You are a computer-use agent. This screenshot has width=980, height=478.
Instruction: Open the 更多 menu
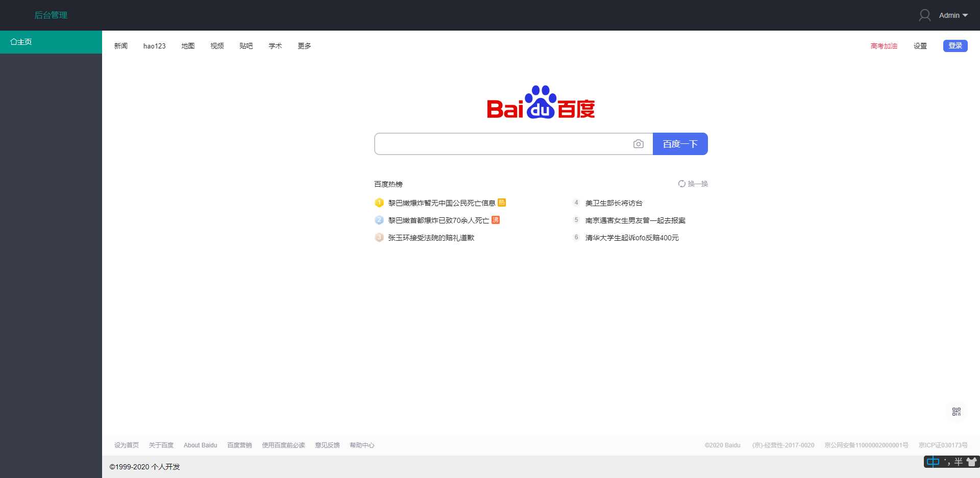(304, 46)
